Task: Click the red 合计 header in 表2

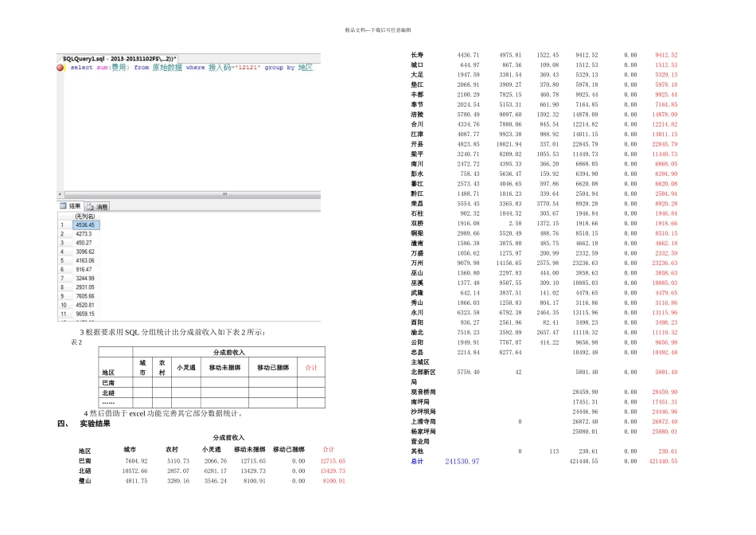Action: coord(310,368)
